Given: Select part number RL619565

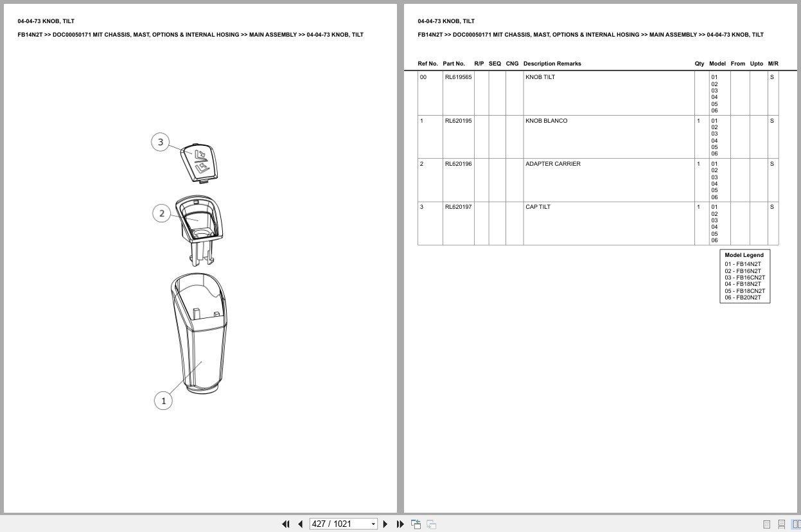Looking at the screenshot, I should click(458, 77).
